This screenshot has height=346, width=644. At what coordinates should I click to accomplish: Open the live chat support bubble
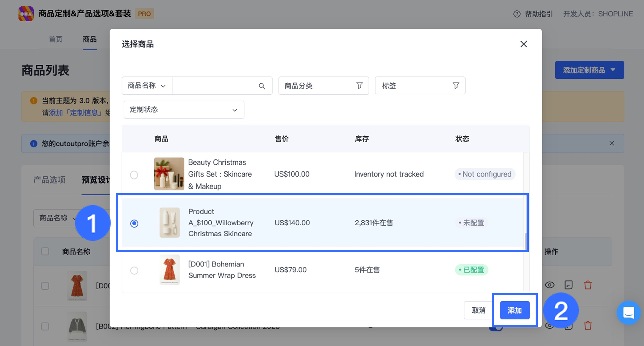628,313
